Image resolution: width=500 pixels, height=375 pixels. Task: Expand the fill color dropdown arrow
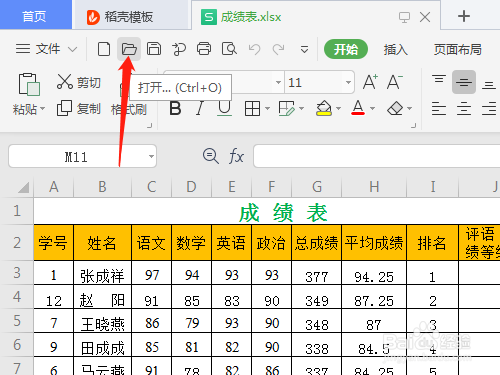coord(339,109)
